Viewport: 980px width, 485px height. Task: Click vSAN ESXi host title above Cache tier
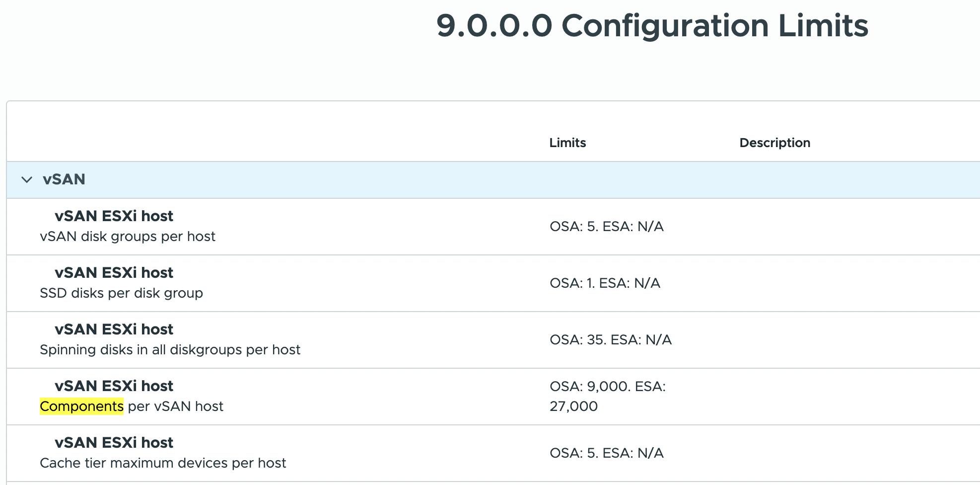(x=114, y=443)
